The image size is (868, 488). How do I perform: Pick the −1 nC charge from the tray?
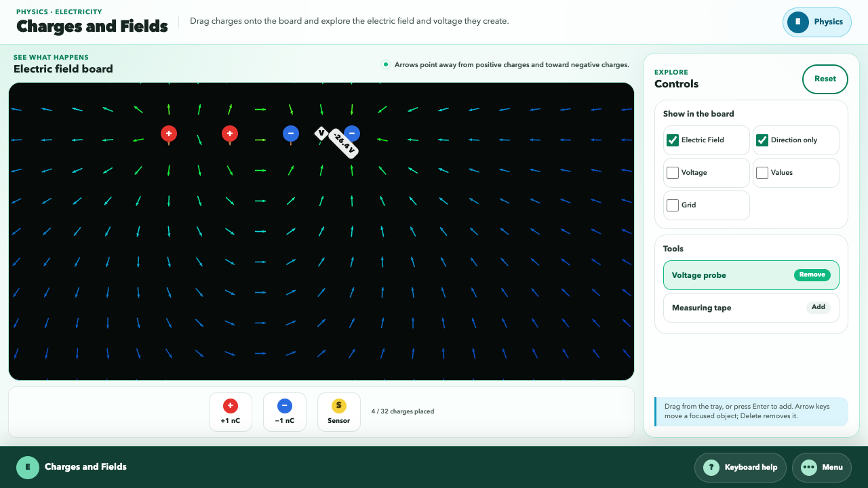[285, 412]
